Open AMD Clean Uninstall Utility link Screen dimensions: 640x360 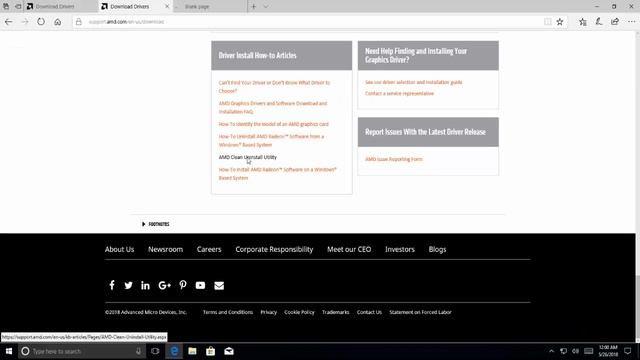coord(247,157)
